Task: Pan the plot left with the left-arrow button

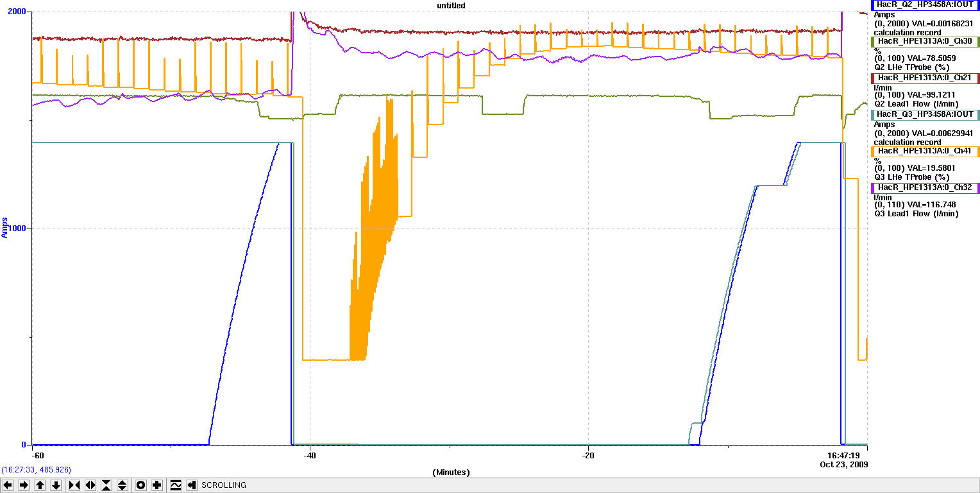Action: point(8,485)
